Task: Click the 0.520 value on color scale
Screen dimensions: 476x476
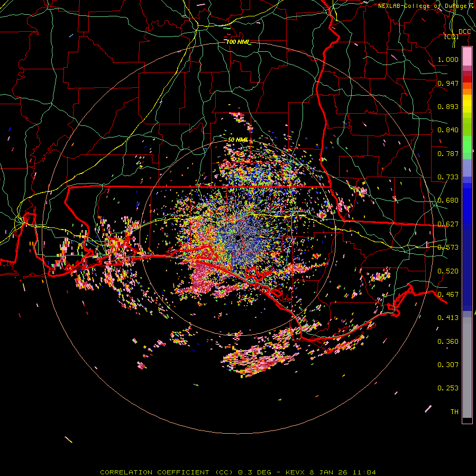Action: (448, 271)
